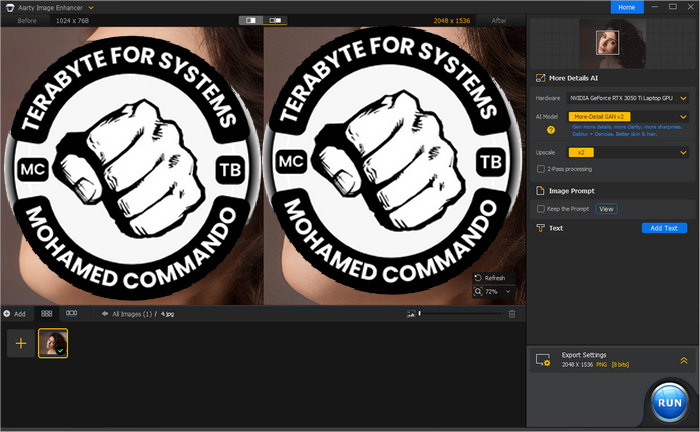The width and height of the screenshot is (700, 432).
Task: Click the AI Model help question icon
Action: point(550,130)
